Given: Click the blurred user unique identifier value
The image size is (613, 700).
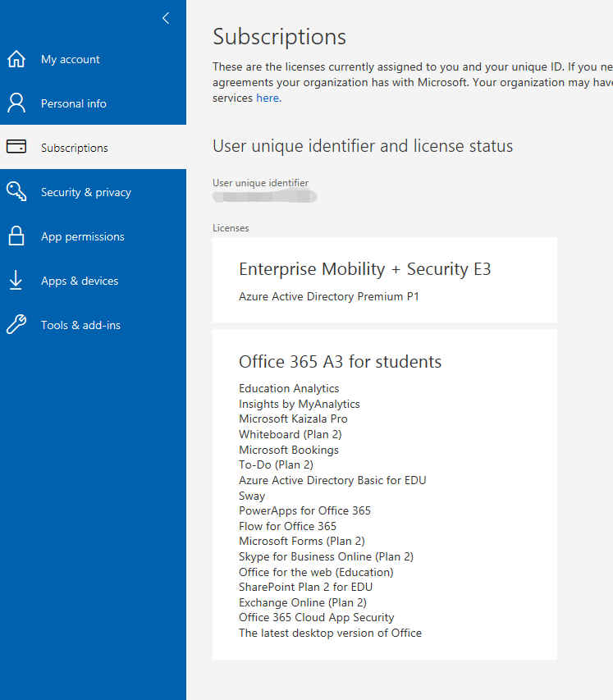Looking at the screenshot, I should coord(264,196).
